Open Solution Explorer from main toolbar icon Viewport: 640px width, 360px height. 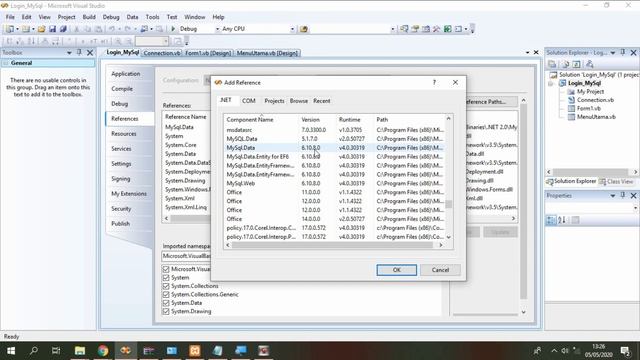(404, 29)
